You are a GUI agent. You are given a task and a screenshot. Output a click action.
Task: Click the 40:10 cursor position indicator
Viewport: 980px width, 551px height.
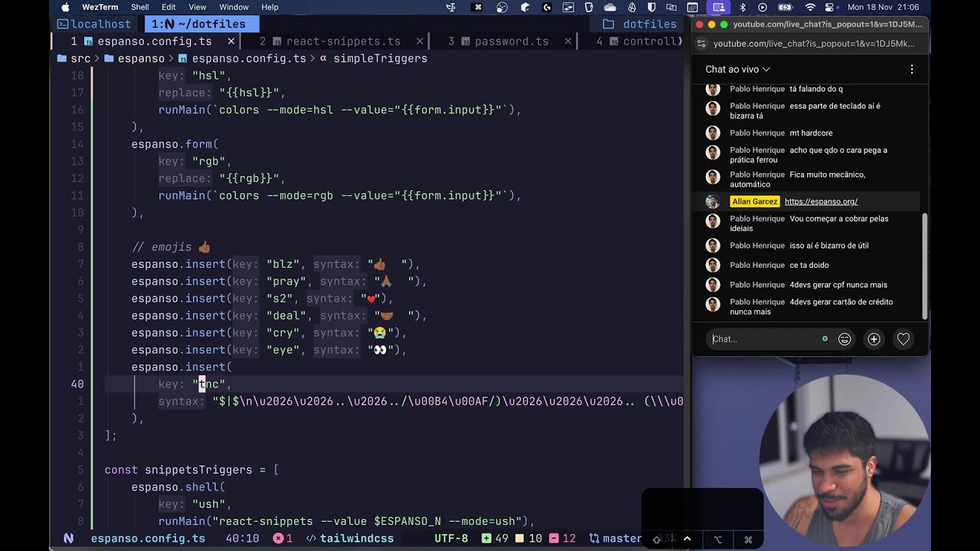[242, 539]
